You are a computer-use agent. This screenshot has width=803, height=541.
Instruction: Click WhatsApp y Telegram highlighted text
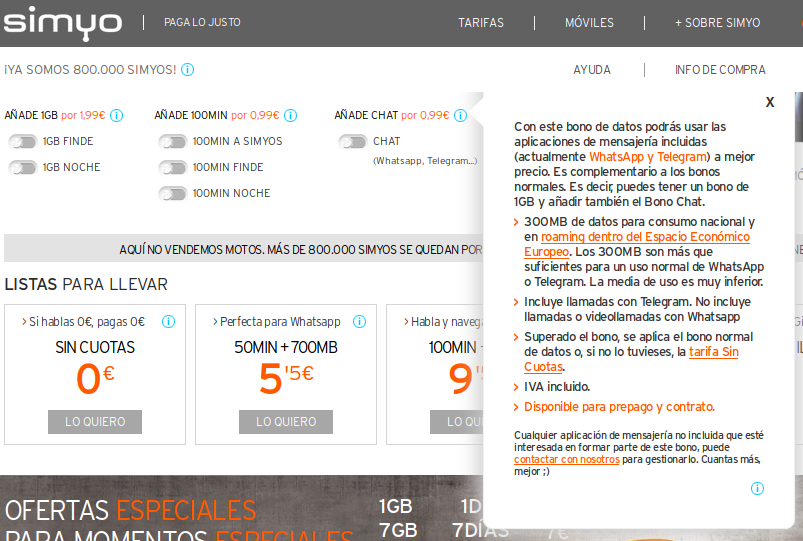648,157
